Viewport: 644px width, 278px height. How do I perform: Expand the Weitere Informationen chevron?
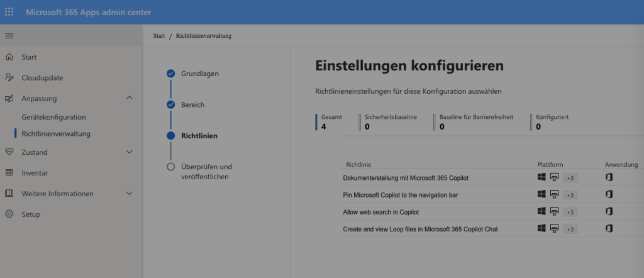130,194
